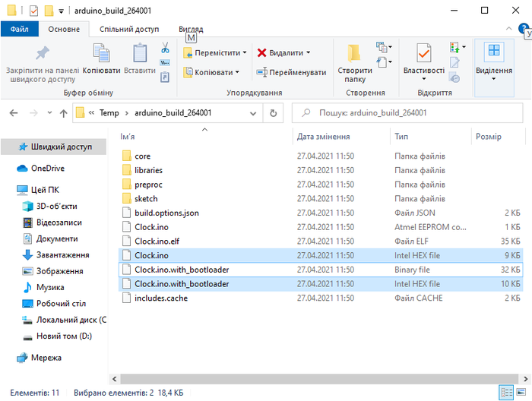The height and width of the screenshot is (401, 532).
Task: Open the Файл (File) menu
Action: point(20,29)
